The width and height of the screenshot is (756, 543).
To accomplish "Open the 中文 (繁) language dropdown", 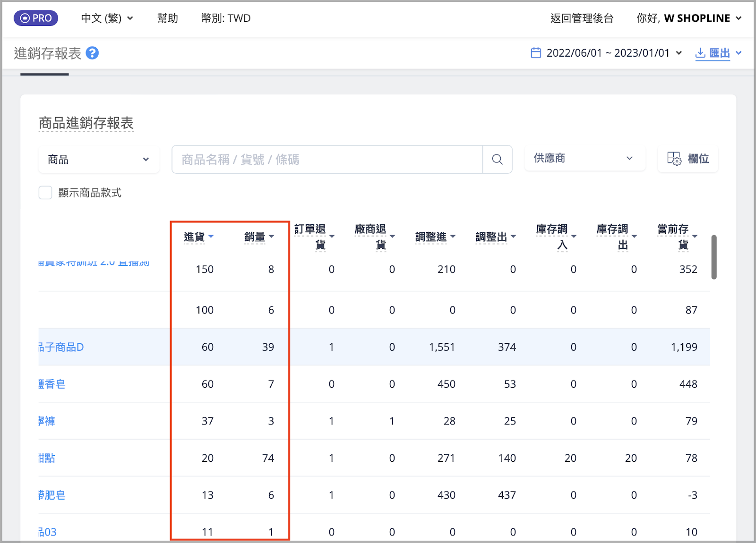I will [x=107, y=18].
